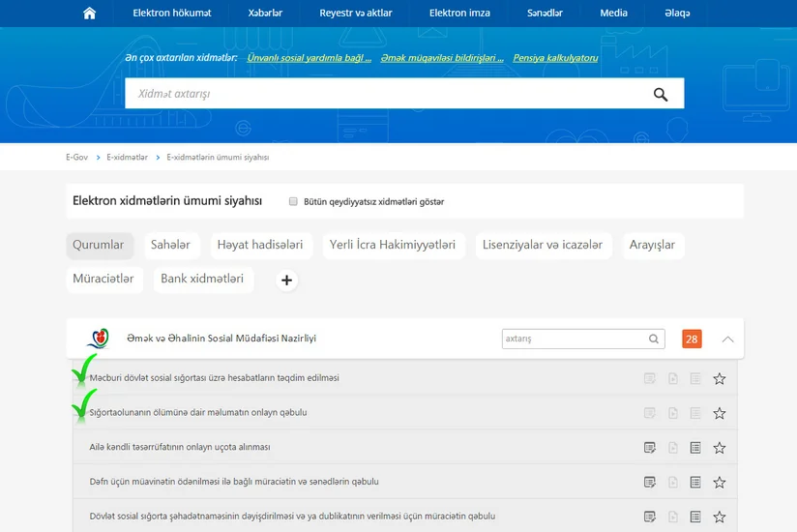Open the video file icon for Dövlət sosial sığorta şəhadətnaməsinin row
Image resolution: width=797 pixels, height=532 pixels.
point(673,517)
